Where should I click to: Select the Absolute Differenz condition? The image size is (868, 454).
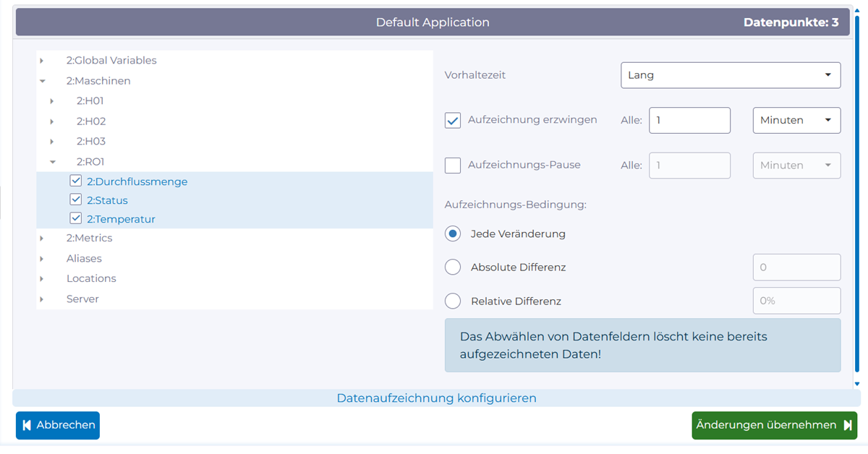(453, 267)
